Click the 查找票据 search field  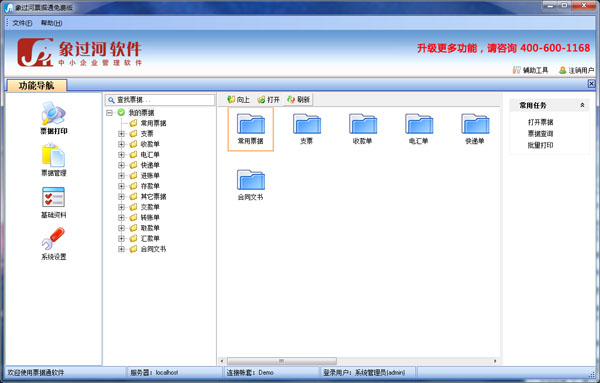(160, 100)
